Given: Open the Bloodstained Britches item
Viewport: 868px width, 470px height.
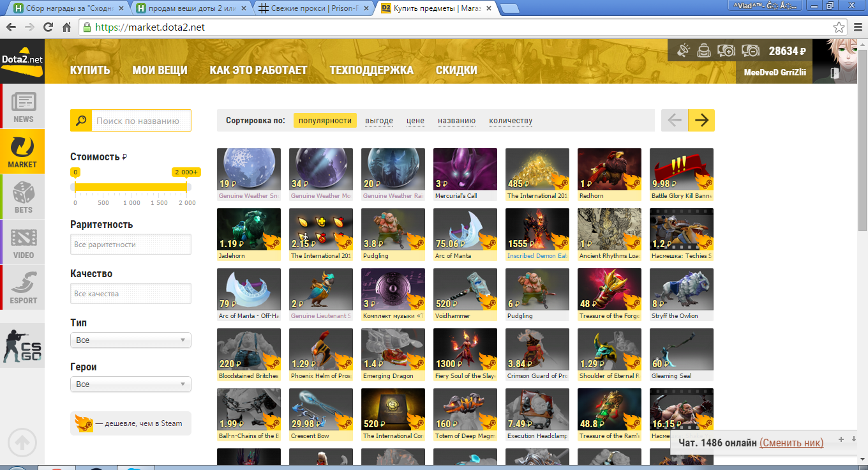Looking at the screenshot, I should click(x=249, y=354).
